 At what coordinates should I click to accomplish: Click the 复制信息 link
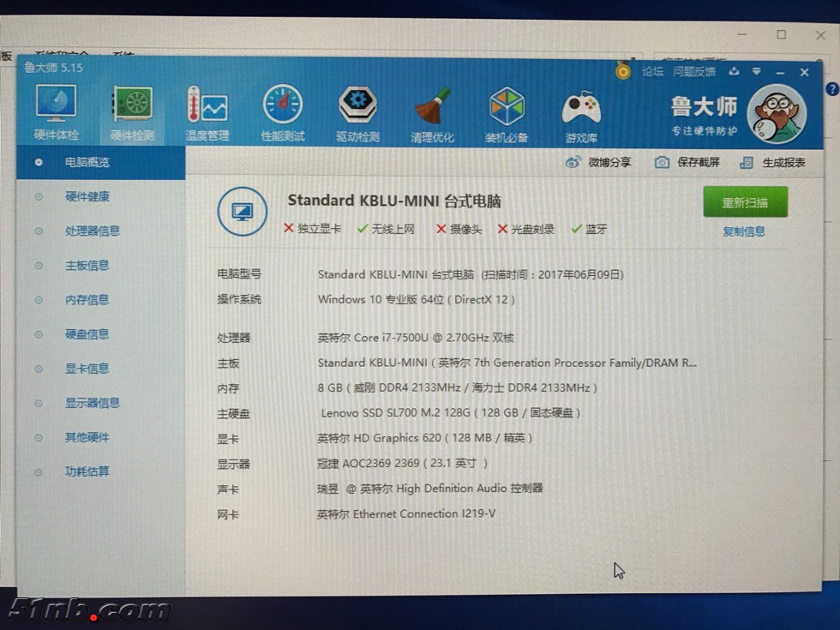click(x=744, y=231)
